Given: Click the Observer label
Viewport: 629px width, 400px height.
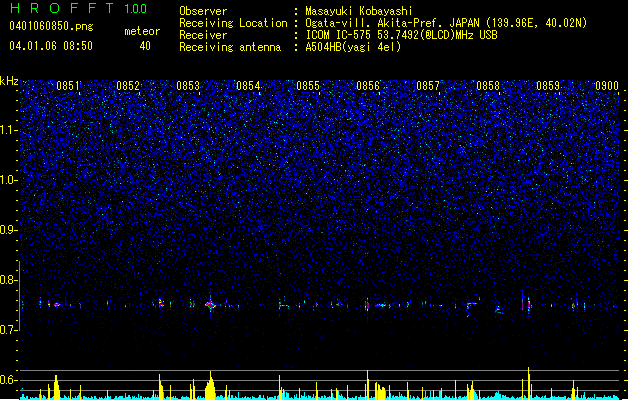Looking at the screenshot, I should tap(203, 11).
